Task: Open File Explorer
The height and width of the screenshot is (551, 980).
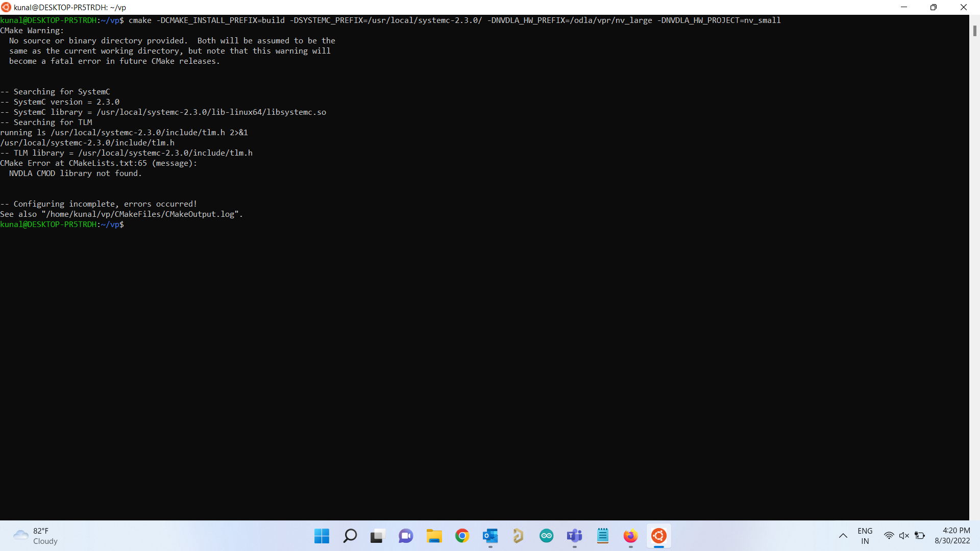Action: tap(434, 536)
